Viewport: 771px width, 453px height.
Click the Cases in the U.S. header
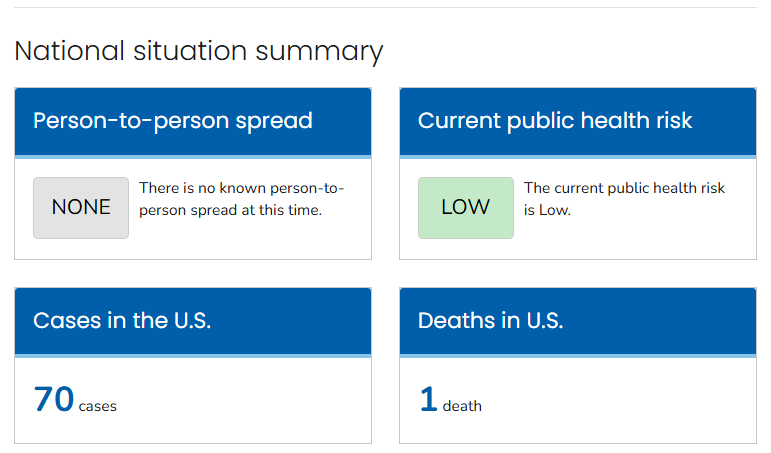[193, 321]
